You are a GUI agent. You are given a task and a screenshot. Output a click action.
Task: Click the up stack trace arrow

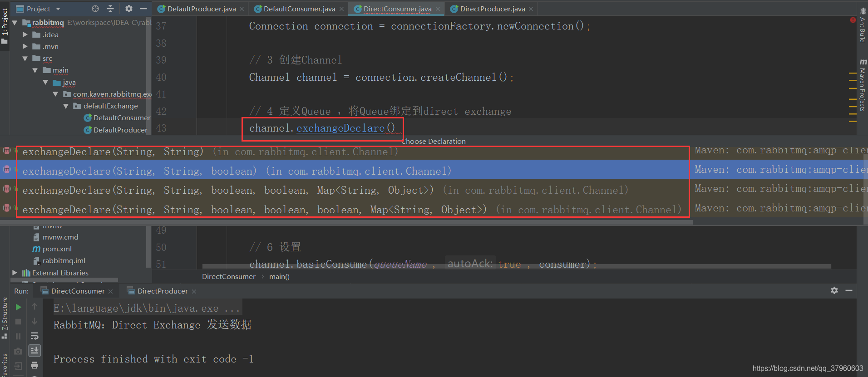pyautogui.click(x=35, y=307)
